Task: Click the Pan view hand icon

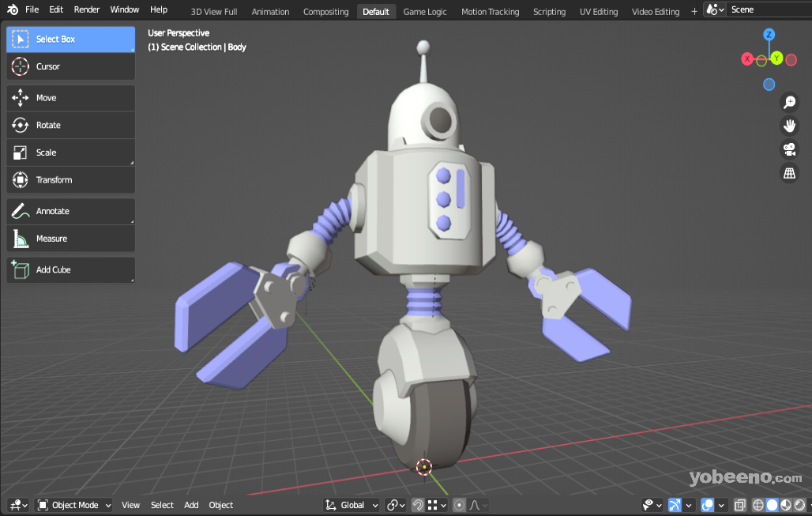Action: click(x=789, y=126)
